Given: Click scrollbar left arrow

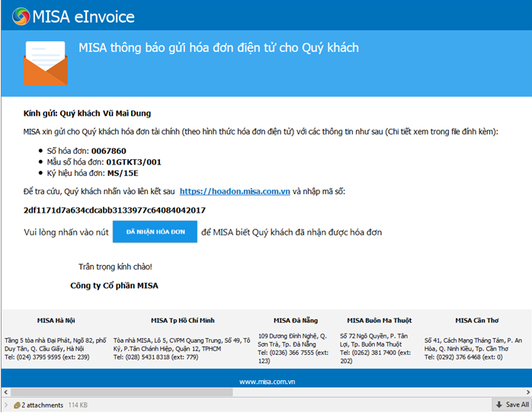Looking at the screenshot, I should point(5,395).
